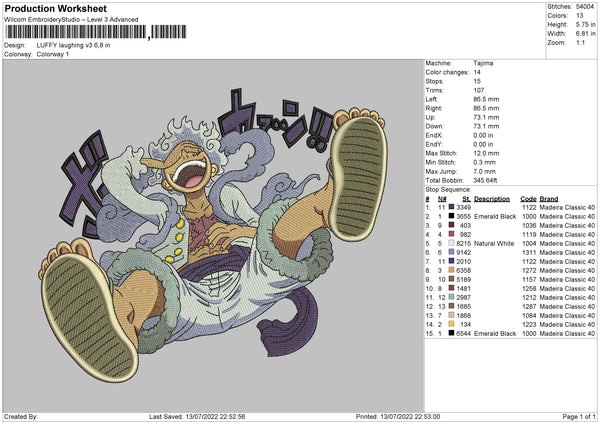600x424 pixels.
Task: Select the Machine value Tajima
Action: coord(483,63)
